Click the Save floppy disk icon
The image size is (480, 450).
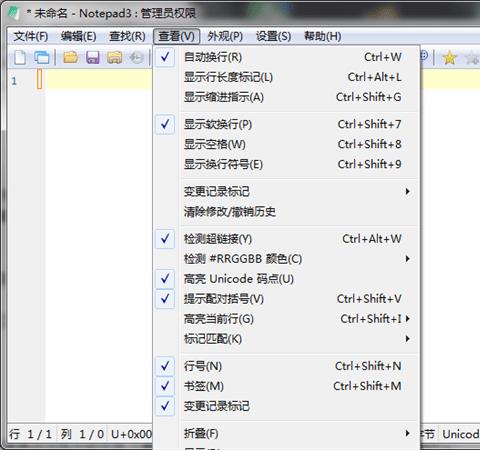(93, 58)
